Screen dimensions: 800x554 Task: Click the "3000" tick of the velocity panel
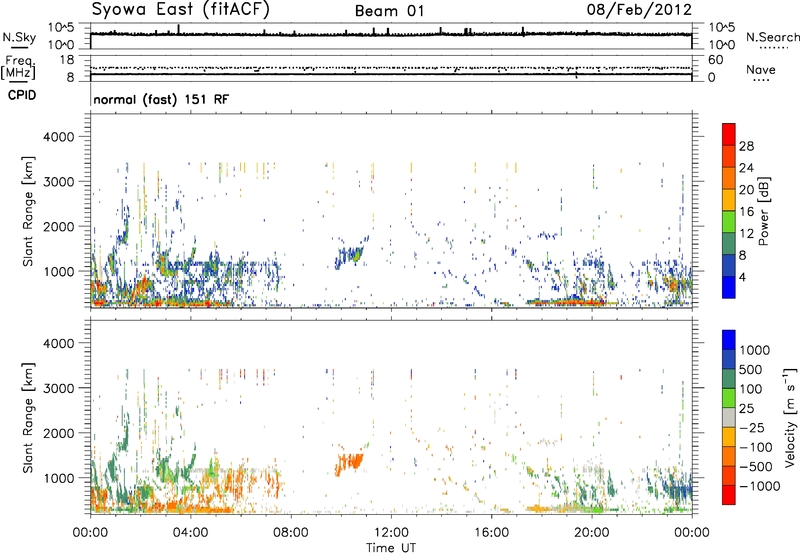click(59, 388)
